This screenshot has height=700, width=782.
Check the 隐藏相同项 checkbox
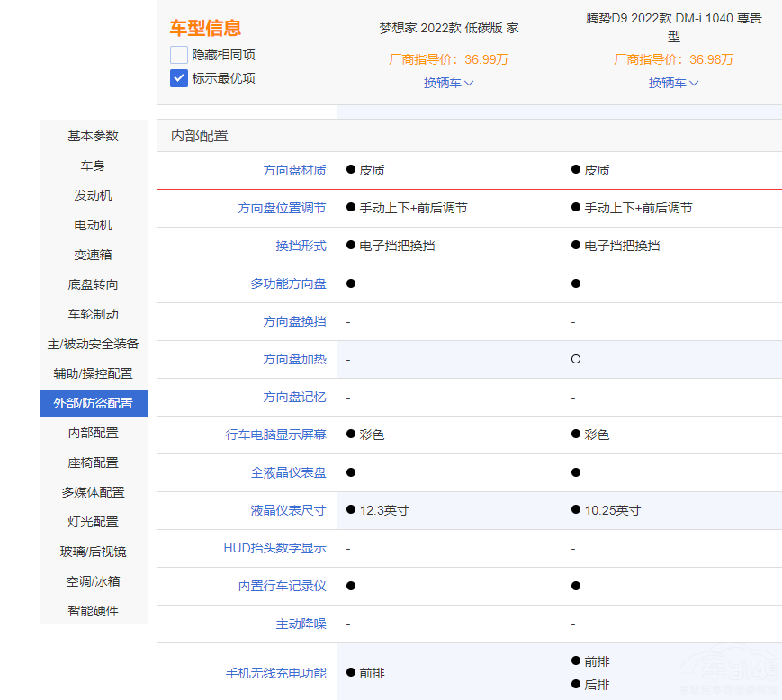pyautogui.click(x=179, y=55)
